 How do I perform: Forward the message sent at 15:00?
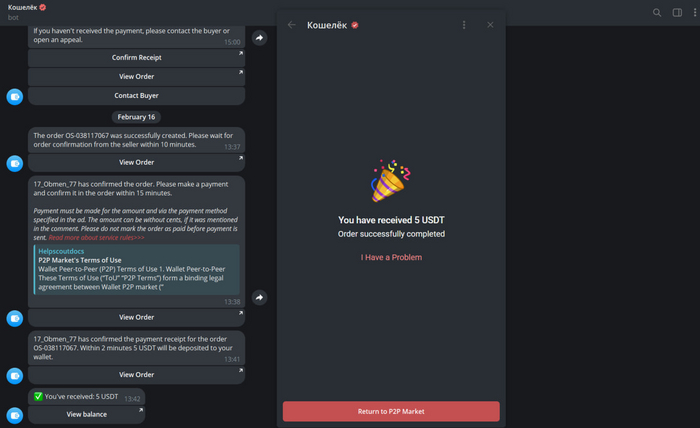click(x=259, y=37)
